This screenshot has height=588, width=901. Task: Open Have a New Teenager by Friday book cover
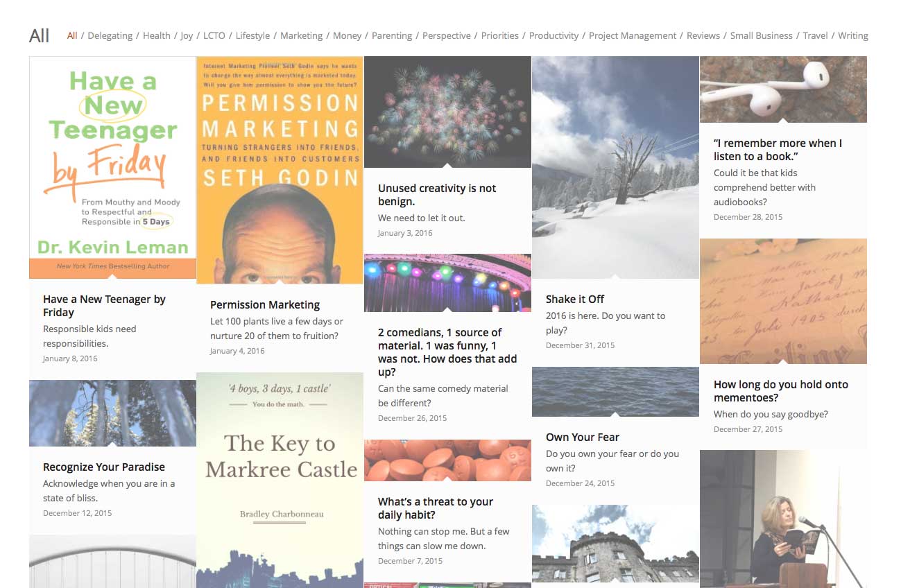112,167
